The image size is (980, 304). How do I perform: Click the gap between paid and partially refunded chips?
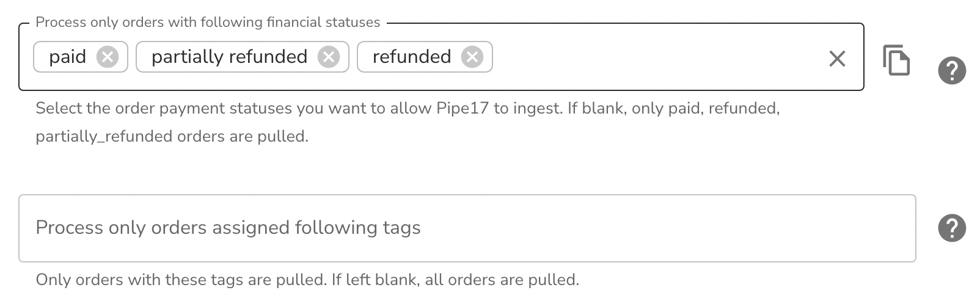point(132,57)
